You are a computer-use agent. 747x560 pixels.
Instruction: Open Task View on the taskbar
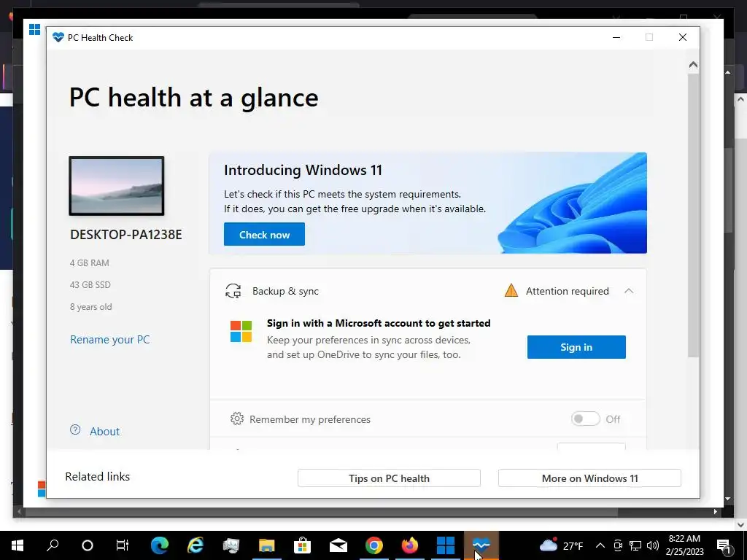click(123, 545)
